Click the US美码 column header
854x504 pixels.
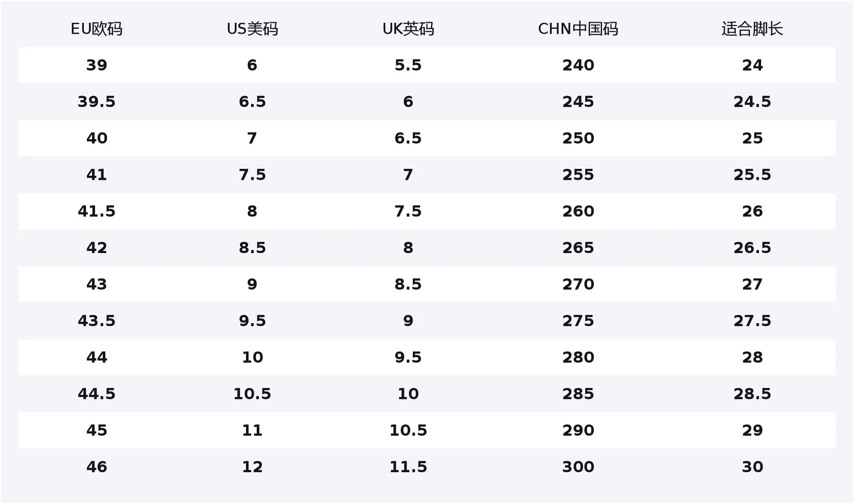pos(252,28)
